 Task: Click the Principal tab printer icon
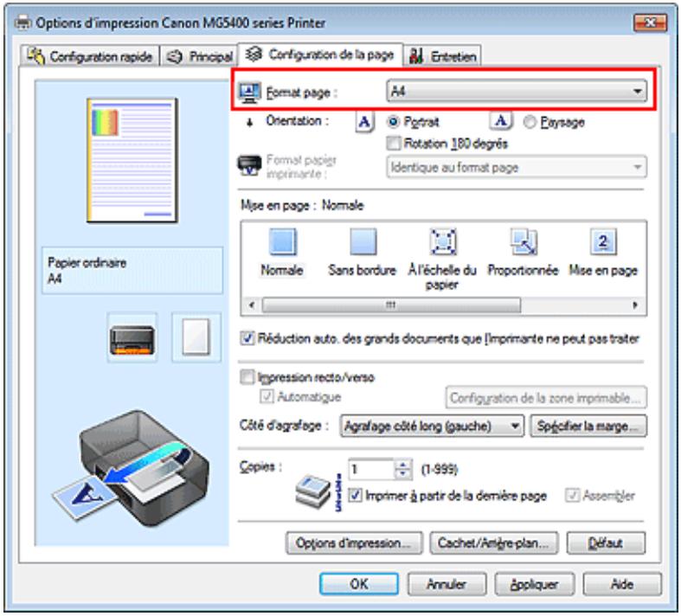[x=175, y=56]
